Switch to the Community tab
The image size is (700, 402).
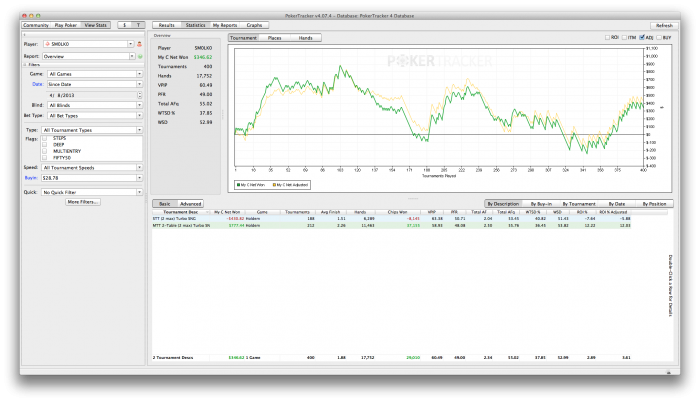(36, 25)
